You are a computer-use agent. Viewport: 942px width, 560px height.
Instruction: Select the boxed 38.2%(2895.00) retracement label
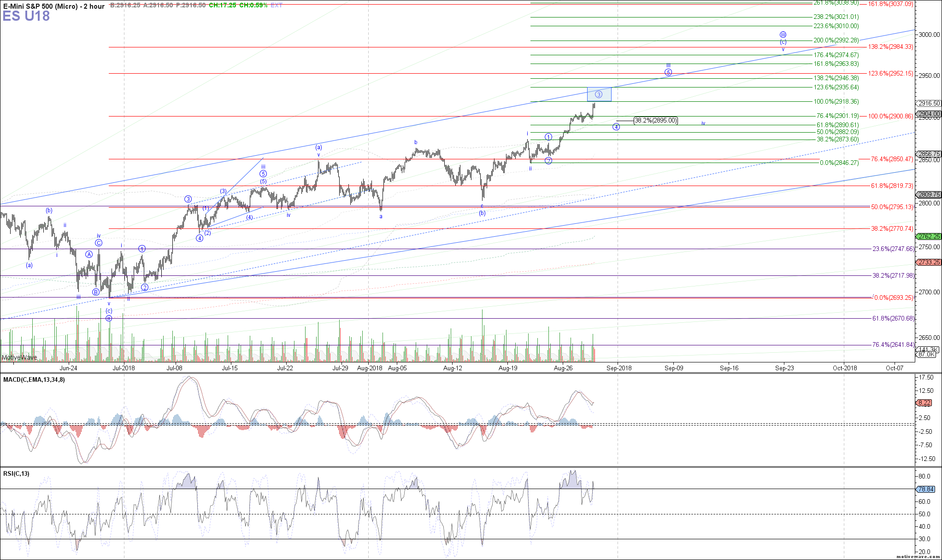[x=656, y=121]
